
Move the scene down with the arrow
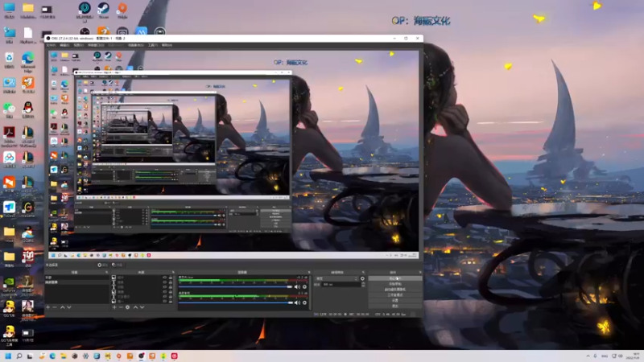click(x=69, y=307)
